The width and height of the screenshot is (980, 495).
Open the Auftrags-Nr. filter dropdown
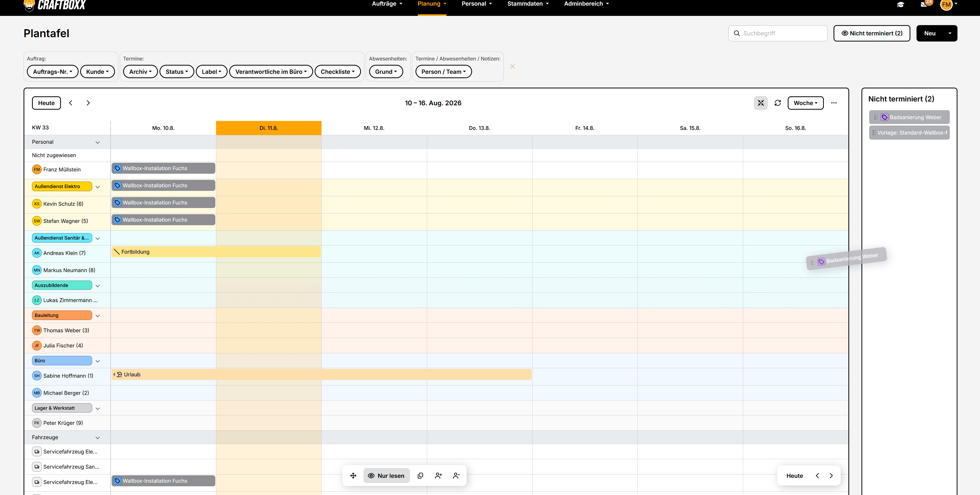pos(52,71)
